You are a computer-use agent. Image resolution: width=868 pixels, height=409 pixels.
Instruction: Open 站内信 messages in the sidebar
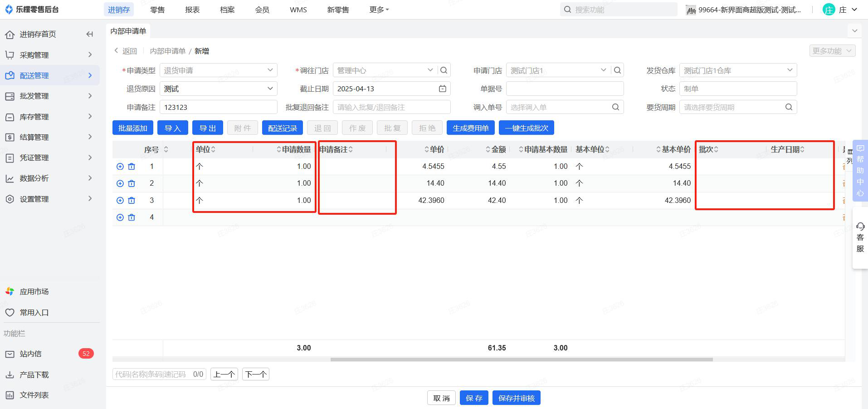coord(31,354)
